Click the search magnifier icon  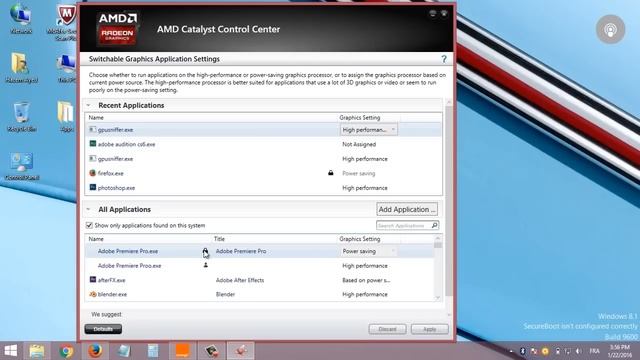434,225
